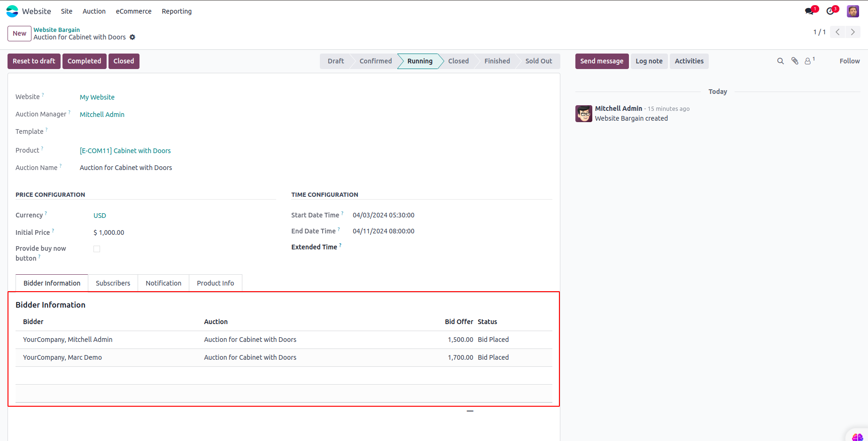Switch to the Subscribers tab
868x441 pixels.
[x=113, y=283]
